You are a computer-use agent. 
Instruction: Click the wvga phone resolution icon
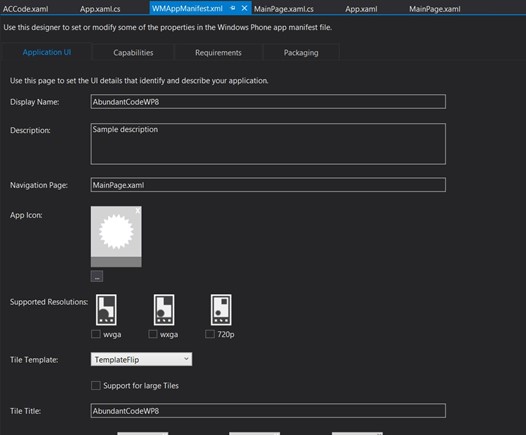tap(106, 310)
